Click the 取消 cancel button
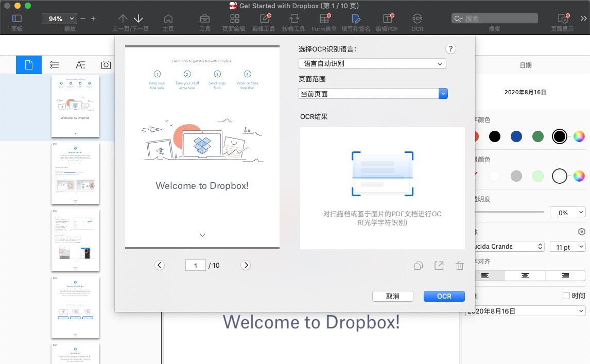 click(x=393, y=296)
